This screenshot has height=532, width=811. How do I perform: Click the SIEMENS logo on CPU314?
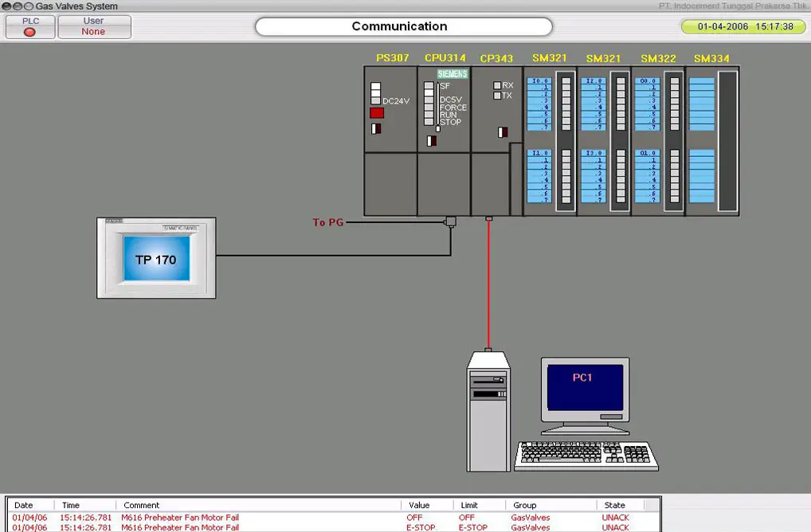pos(453,74)
